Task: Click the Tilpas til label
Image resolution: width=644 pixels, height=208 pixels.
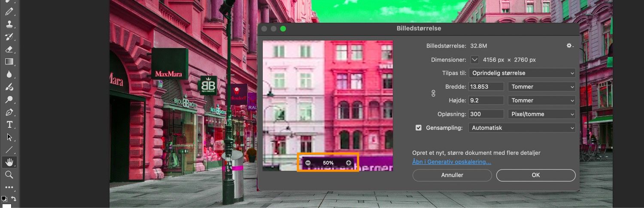Action: 454,73
